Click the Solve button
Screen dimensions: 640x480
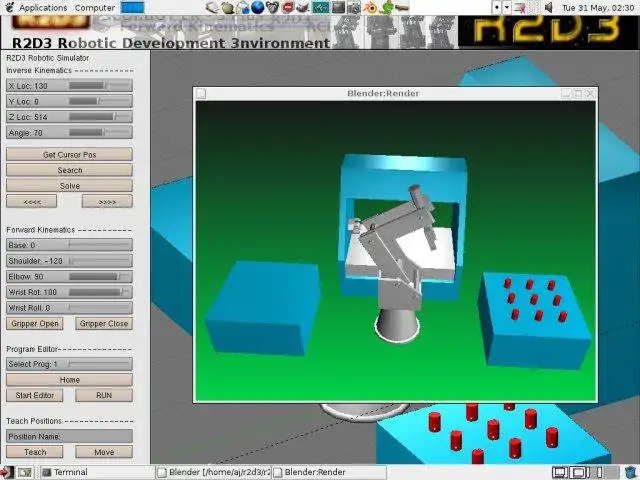(69, 186)
